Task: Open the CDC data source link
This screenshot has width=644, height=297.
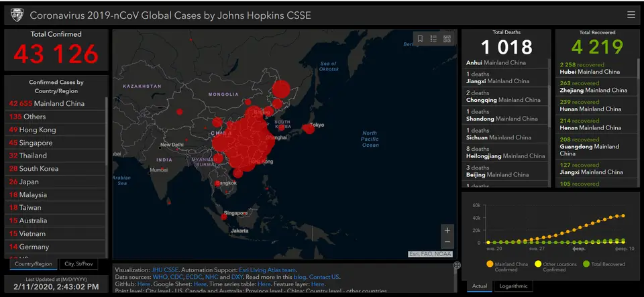Action: (177, 277)
